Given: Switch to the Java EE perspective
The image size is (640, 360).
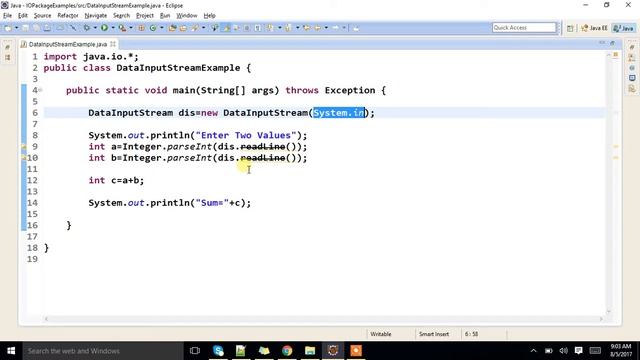Looking at the screenshot, I should pyautogui.click(x=594, y=28).
